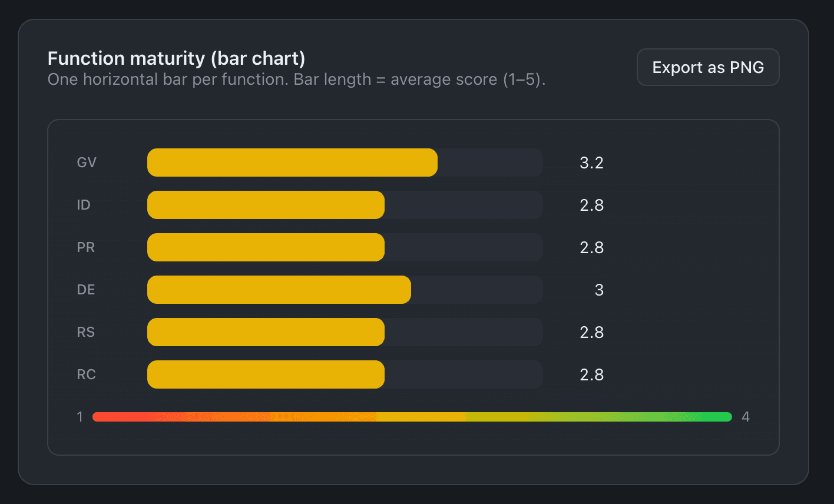Screen dimensions: 834x504
Task: Select the GV maturity bar
Action: pos(292,162)
